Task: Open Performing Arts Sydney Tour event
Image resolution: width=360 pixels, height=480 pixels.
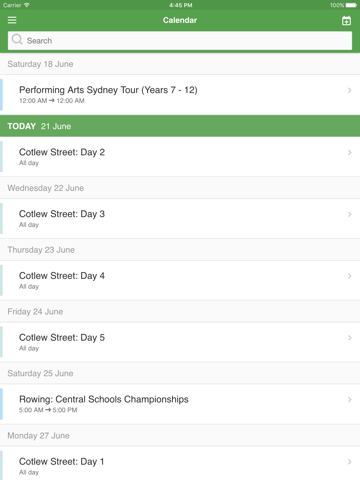Action: [x=180, y=95]
